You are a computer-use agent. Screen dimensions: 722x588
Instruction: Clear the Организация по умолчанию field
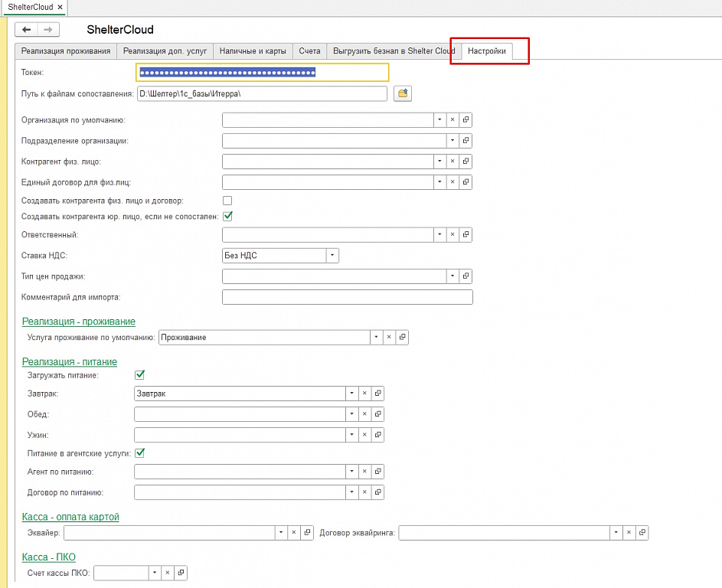452,119
